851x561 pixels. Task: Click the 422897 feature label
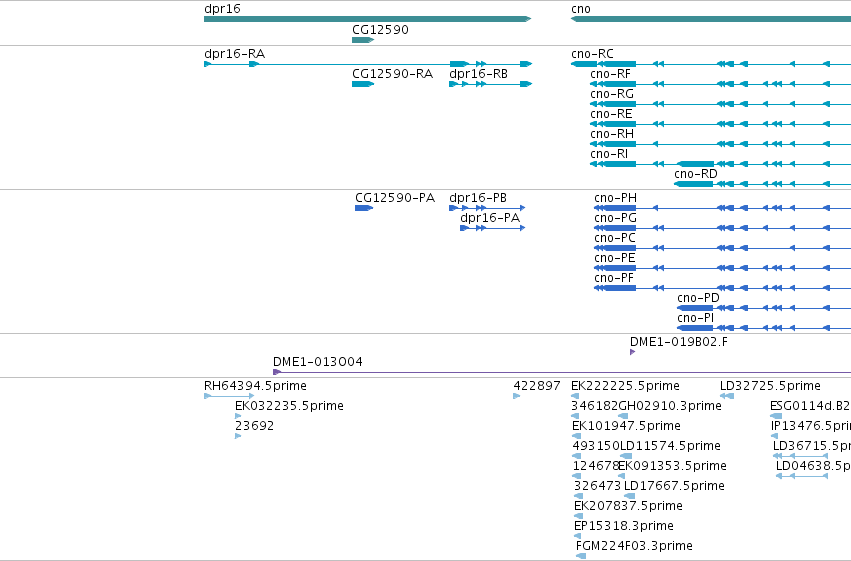click(537, 386)
